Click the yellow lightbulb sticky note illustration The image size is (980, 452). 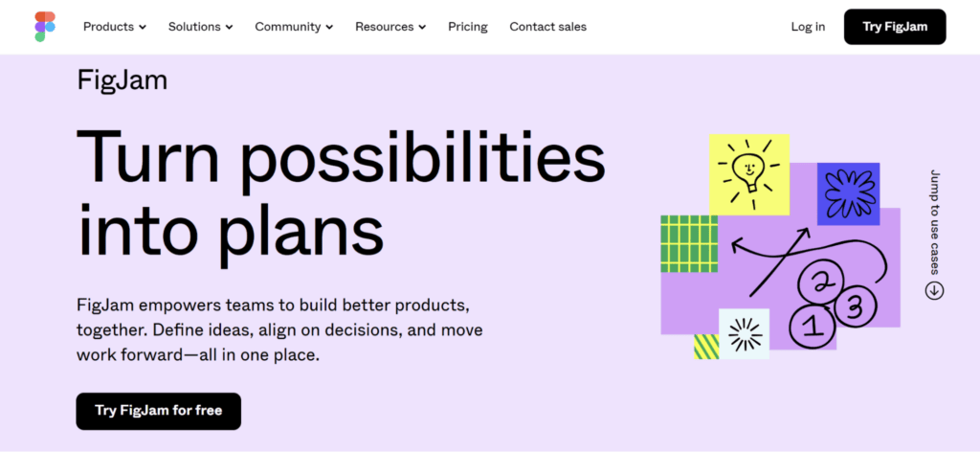pyautogui.click(x=749, y=174)
